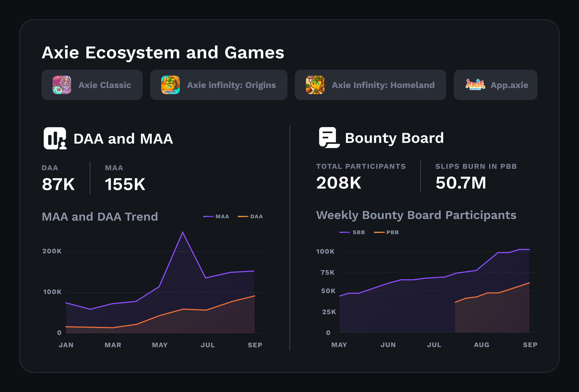Viewport: 579px width, 392px height.
Task: Click the MAA purple legend line
Action: tap(208, 216)
